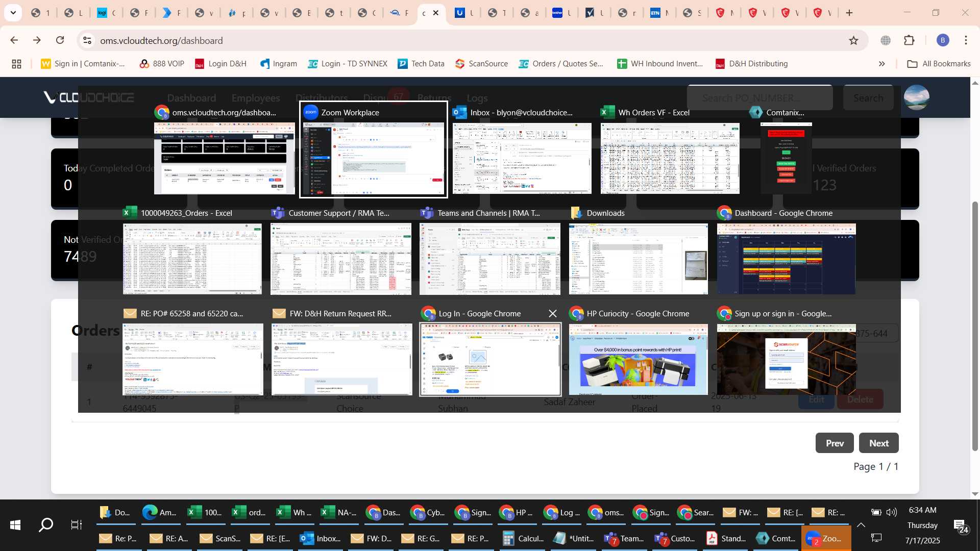Reload the oms.vcloudtech.org page
This screenshot has width=980, height=551.
point(60,40)
